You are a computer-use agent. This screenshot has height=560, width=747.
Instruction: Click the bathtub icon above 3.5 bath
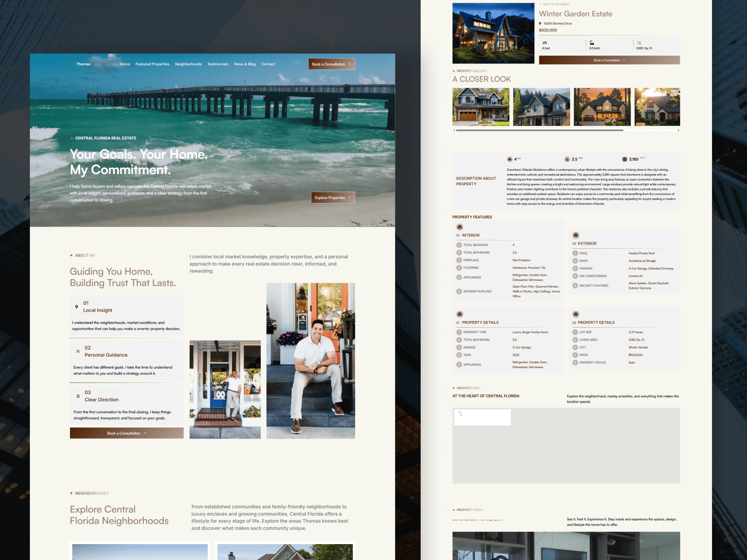[x=592, y=43]
